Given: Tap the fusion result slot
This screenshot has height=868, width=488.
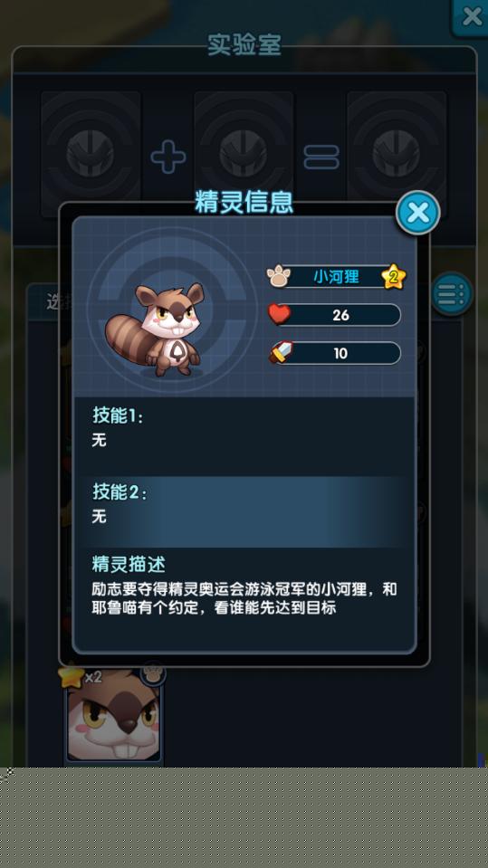Looking at the screenshot, I should [x=397, y=154].
